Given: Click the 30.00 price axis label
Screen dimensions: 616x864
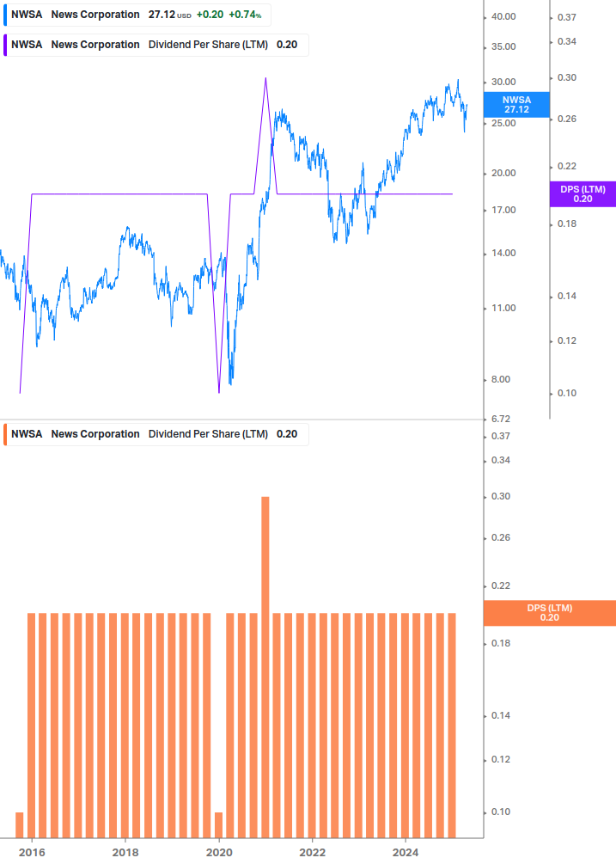Looking at the screenshot, I should click(503, 83).
